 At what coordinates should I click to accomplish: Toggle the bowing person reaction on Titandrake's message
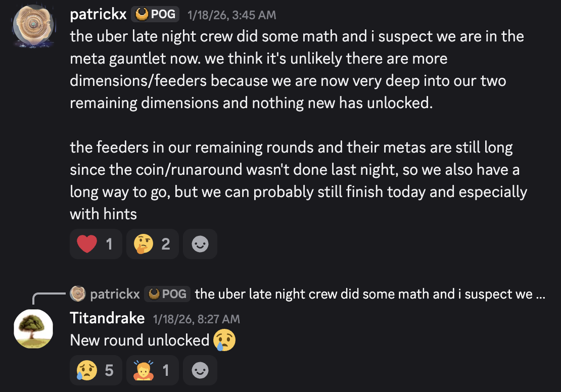pos(152,370)
